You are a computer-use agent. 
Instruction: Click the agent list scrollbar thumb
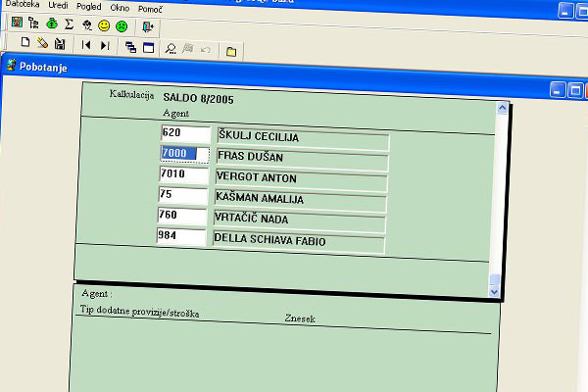pos(495,279)
